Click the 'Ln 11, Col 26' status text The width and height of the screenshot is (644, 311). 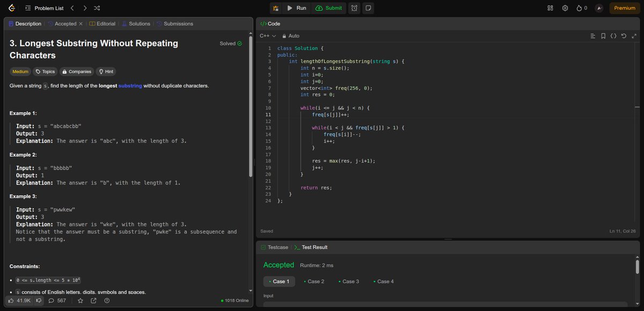(x=624, y=231)
